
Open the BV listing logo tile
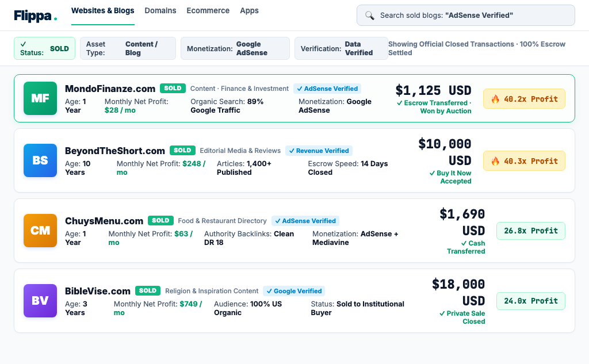click(40, 301)
